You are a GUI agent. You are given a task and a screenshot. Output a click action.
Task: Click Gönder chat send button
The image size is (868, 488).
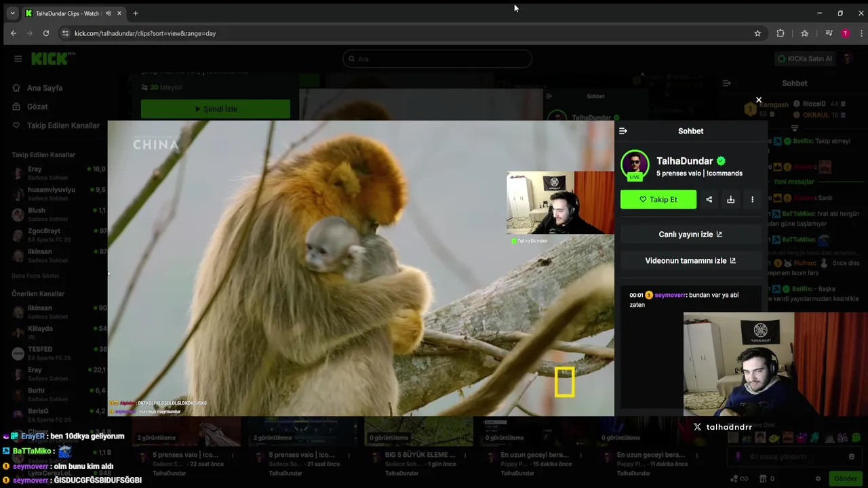pyautogui.click(x=845, y=479)
